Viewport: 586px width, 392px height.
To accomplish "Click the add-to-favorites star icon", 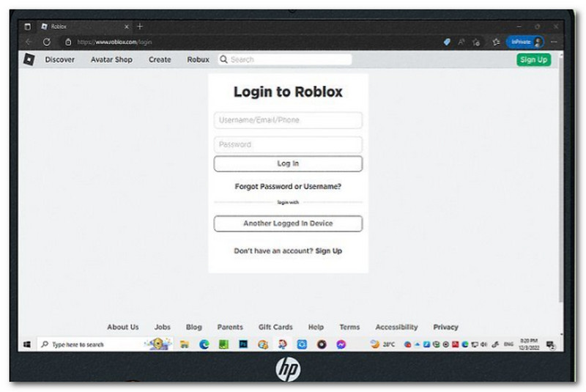I will 476,42.
